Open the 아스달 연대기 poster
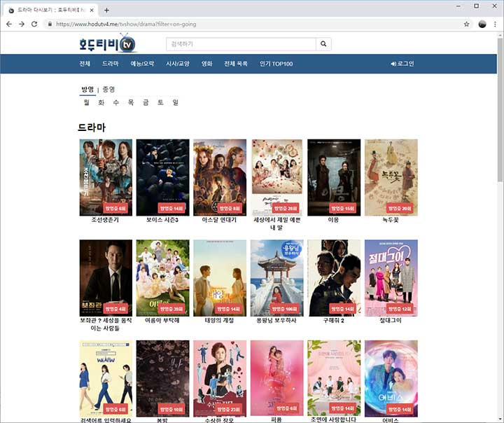Viewport: 504px width, 423px height. pos(220,177)
